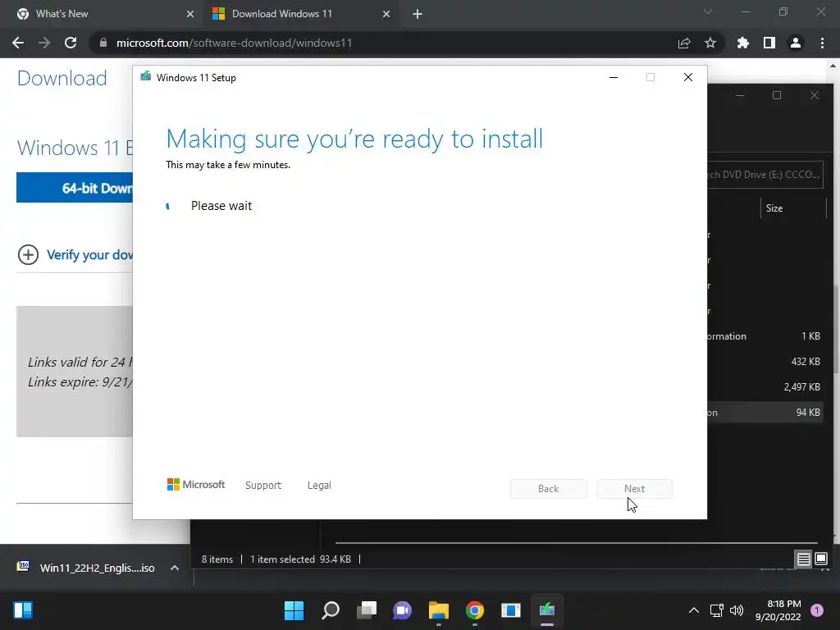Click the Next button in Setup

tap(635, 489)
